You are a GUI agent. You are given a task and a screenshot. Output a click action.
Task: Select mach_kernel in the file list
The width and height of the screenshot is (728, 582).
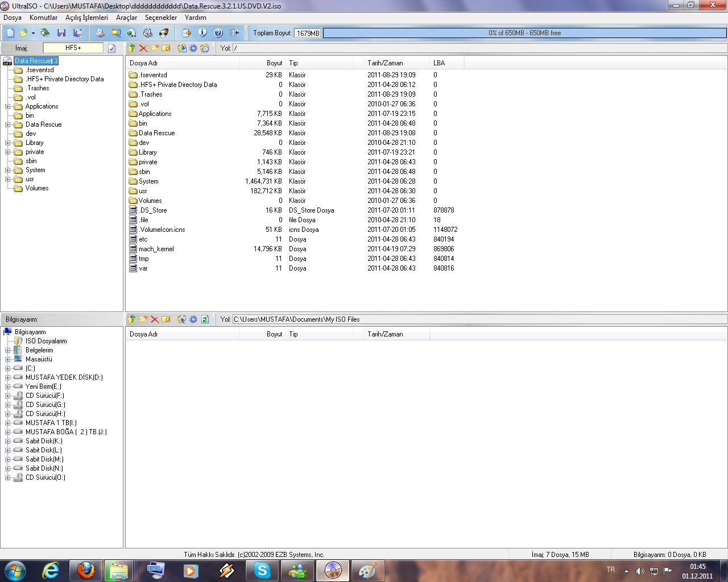[x=156, y=249]
